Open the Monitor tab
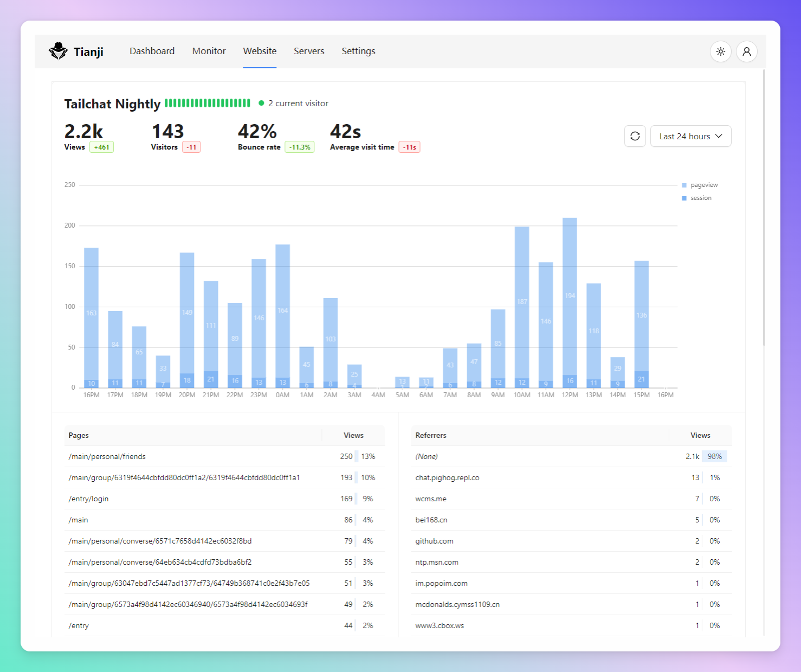Image resolution: width=801 pixels, height=672 pixels. click(209, 51)
